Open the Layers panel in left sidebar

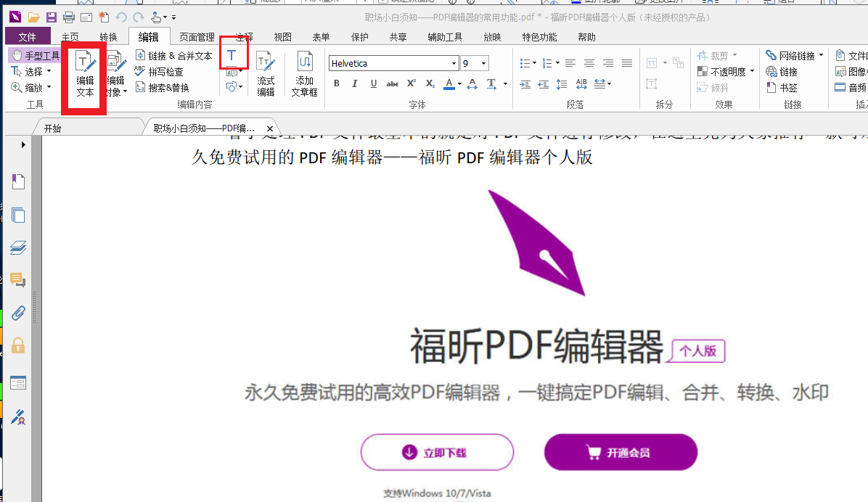pyautogui.click(x=18, y=247)
